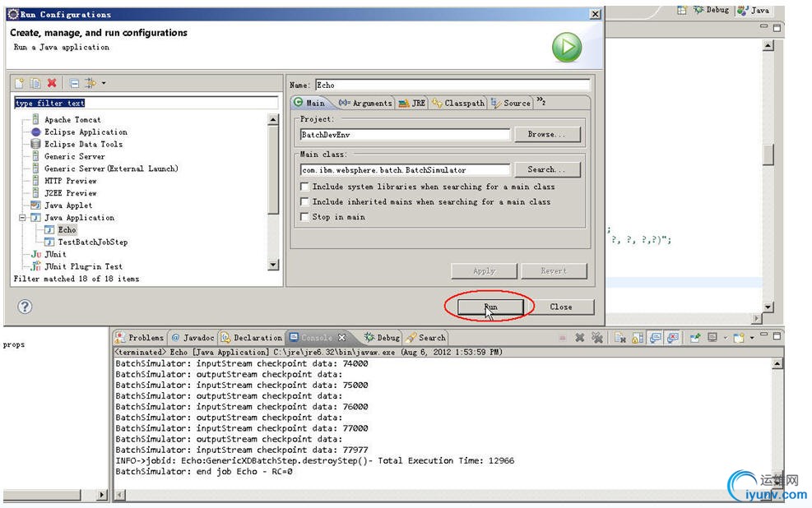The width and height of the screenshot is (812, 508).
Task: Close the Console view tab
Action: tap(341, 338)
